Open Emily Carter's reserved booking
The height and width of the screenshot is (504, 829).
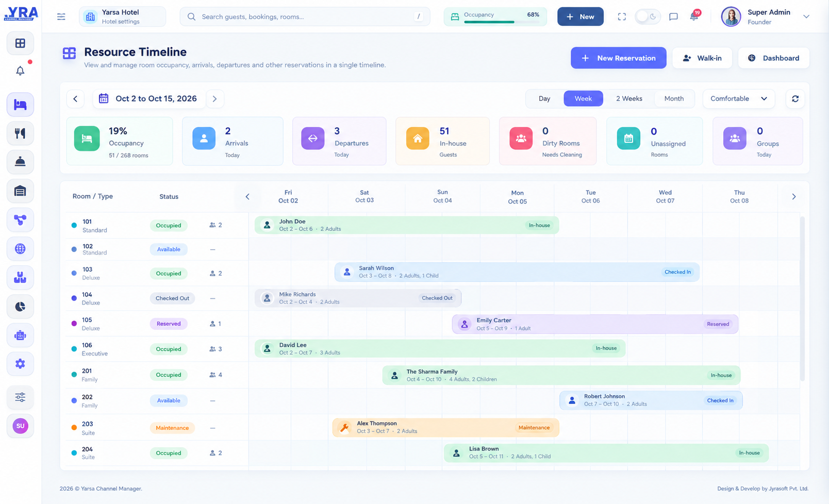595,324
